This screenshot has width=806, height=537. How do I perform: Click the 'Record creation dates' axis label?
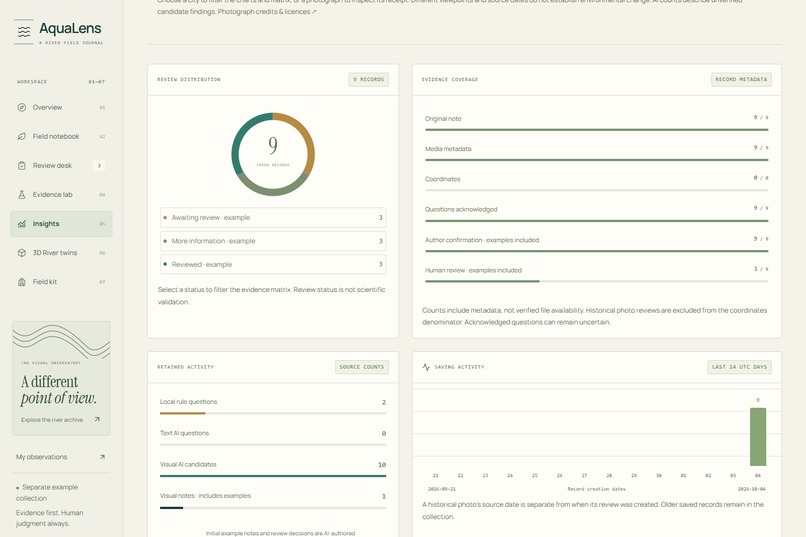pos(596,489)
